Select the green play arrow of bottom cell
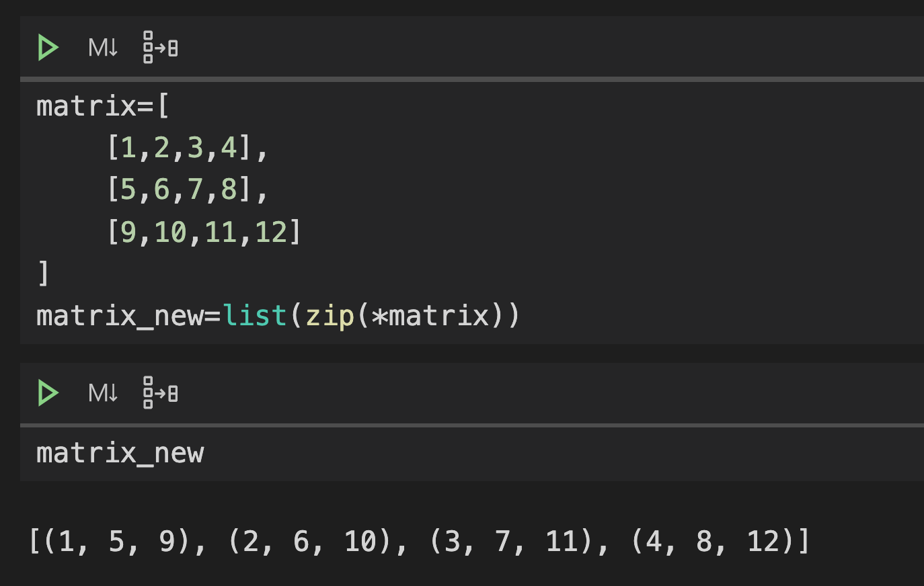Image resolution: width=924 pixels, height=586 pixels. tap(47, 392)
